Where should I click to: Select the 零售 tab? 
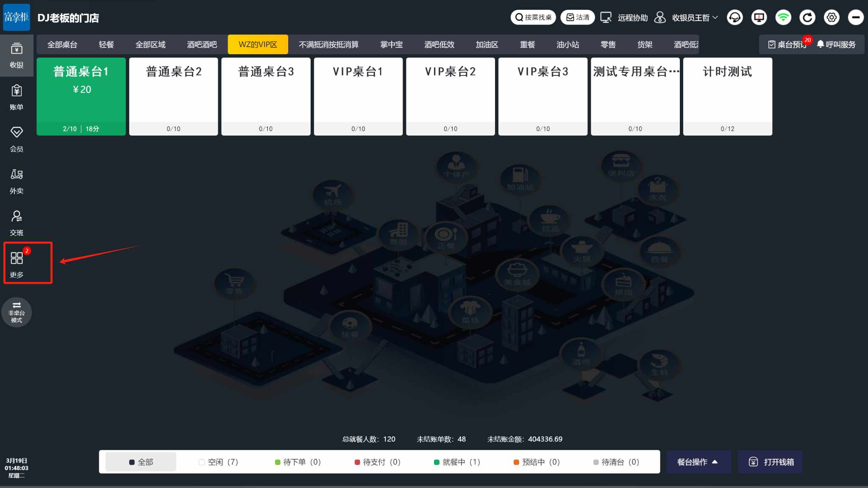(608, 44)
